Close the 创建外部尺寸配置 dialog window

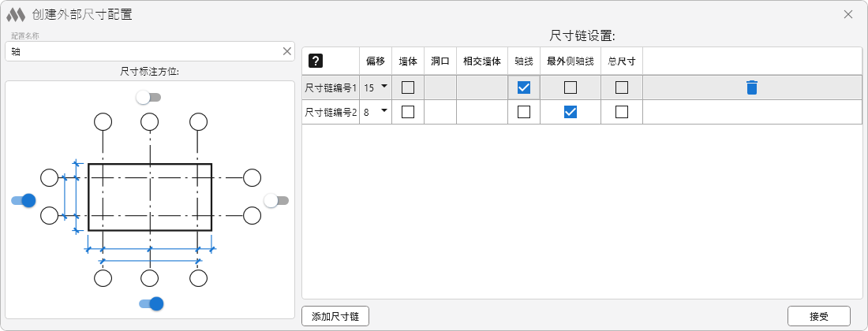848,14
